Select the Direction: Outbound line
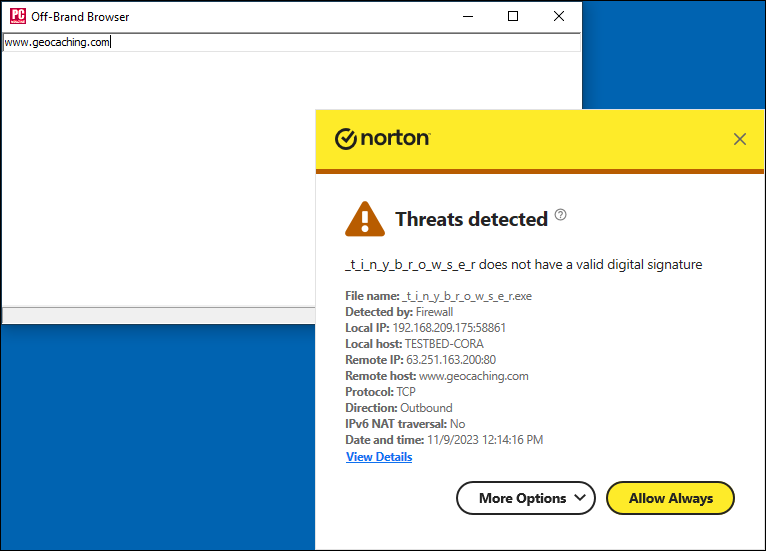This screenshot has height=551, width=766. point(399,408)
